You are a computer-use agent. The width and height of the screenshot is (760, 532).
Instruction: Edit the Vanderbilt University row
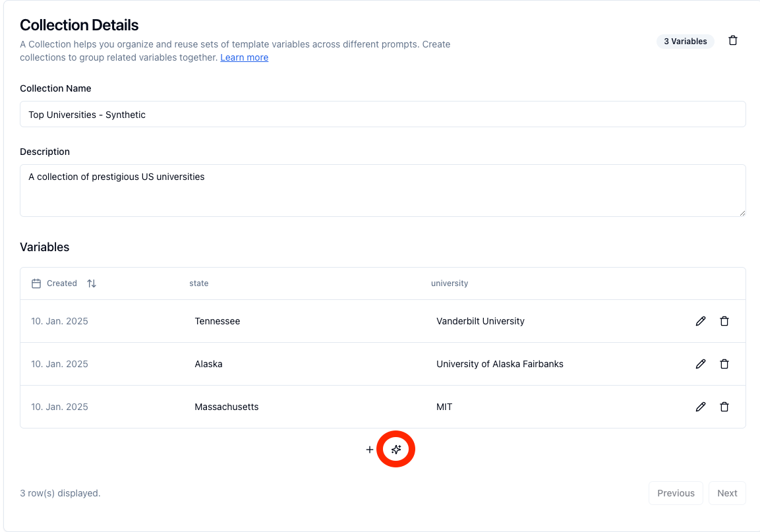pos(701,321)
